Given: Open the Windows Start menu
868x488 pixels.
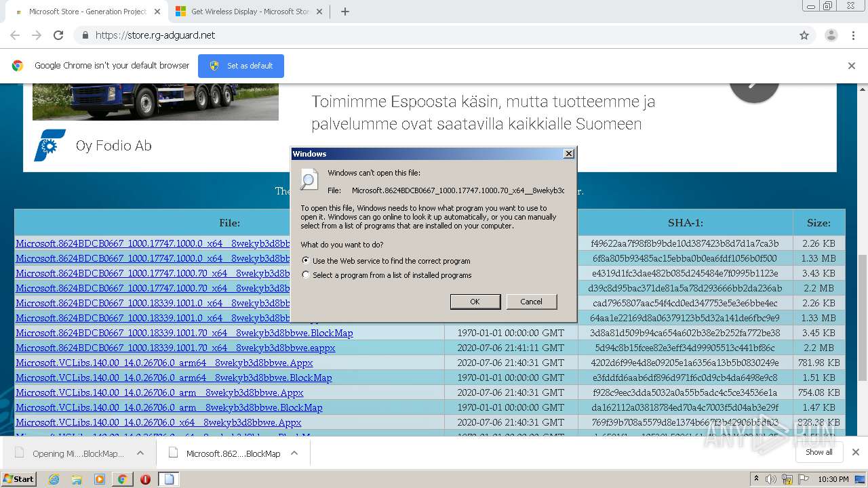Looking at the screenshot, I should [x=19, y=479].
